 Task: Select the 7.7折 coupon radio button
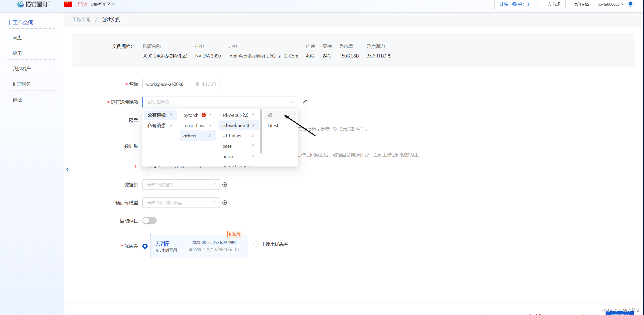point(145,246)
